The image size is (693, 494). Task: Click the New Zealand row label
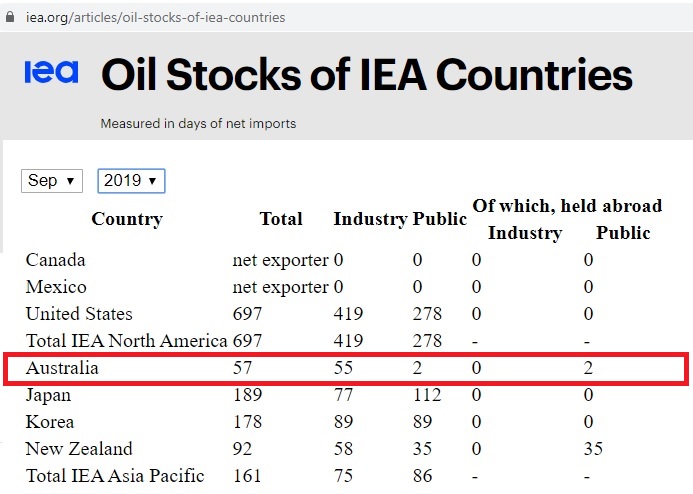79,448
